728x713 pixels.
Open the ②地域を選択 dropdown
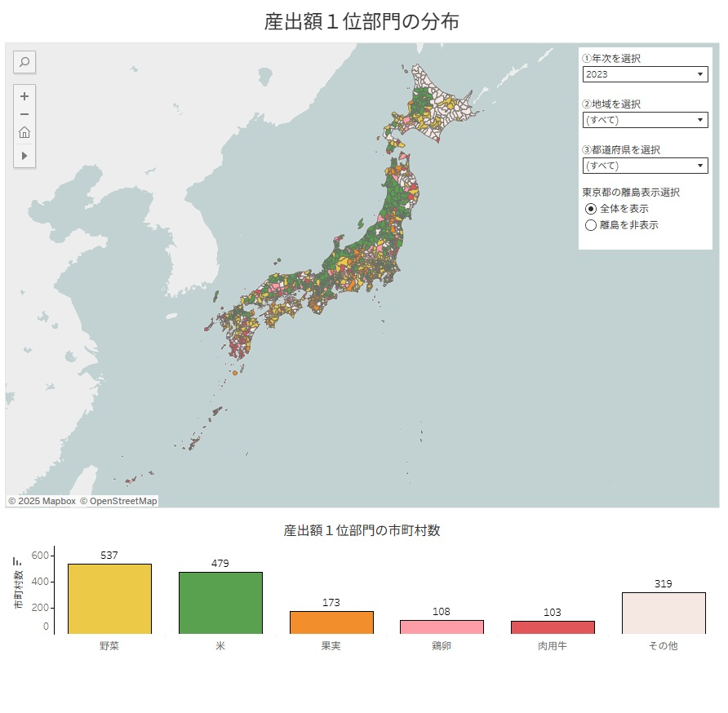[x=645, y=120]
